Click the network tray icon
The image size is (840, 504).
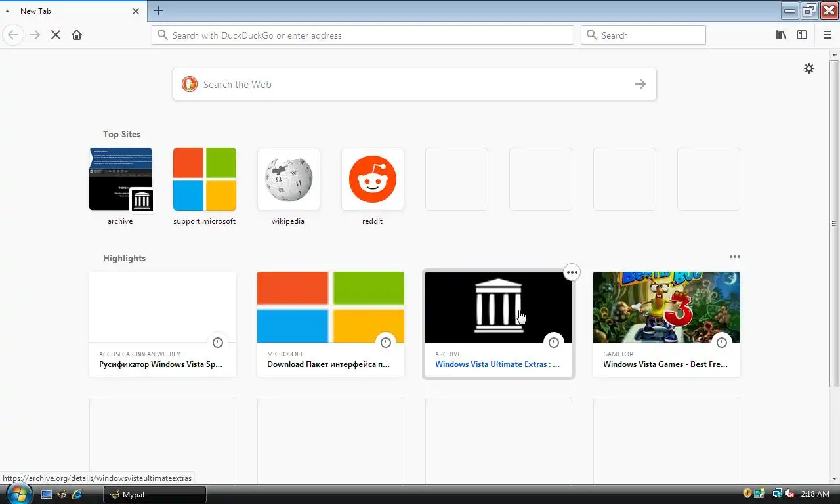[x=778, y=493]
